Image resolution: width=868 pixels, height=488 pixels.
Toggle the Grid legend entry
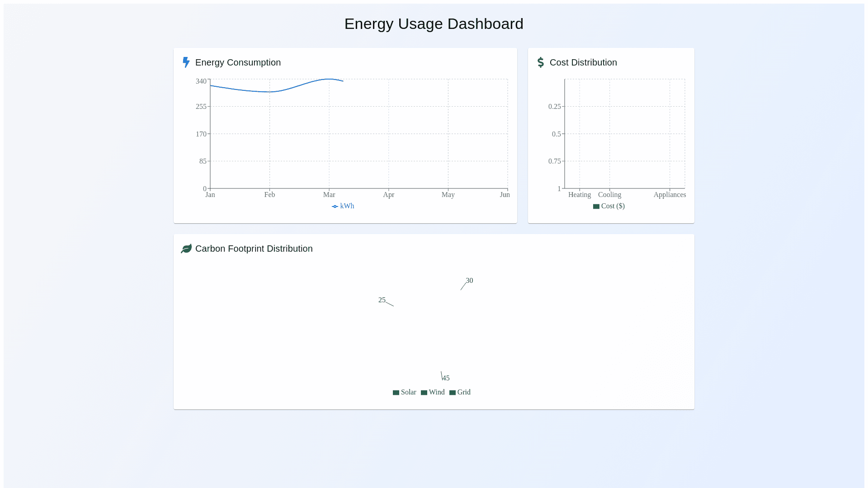tap(463, 392)
